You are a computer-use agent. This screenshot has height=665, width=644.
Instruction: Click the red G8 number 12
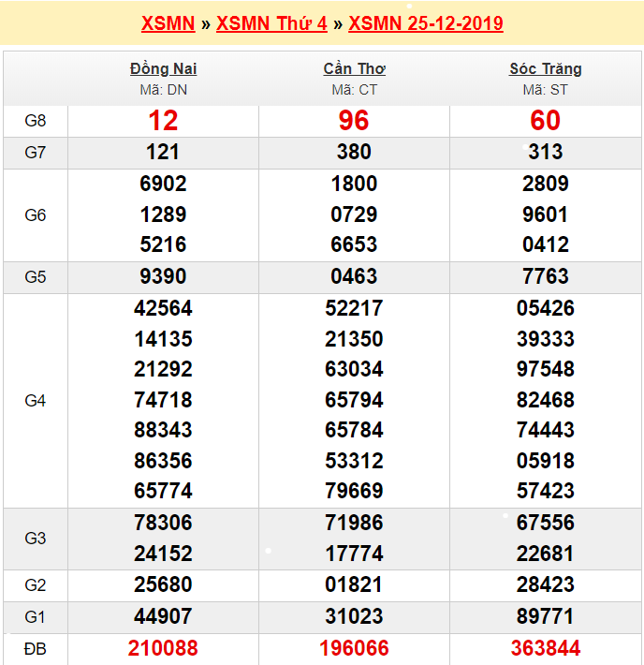[x=163, y=121]
